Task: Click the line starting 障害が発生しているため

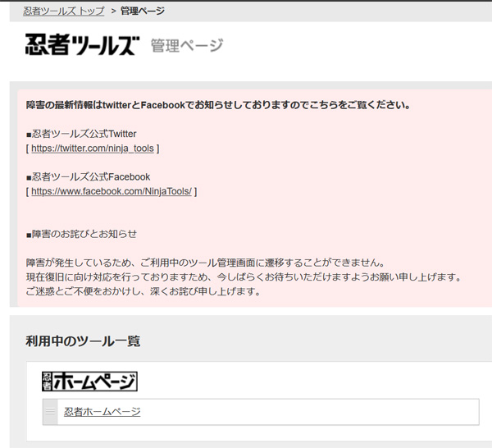Action: (206, 263)
